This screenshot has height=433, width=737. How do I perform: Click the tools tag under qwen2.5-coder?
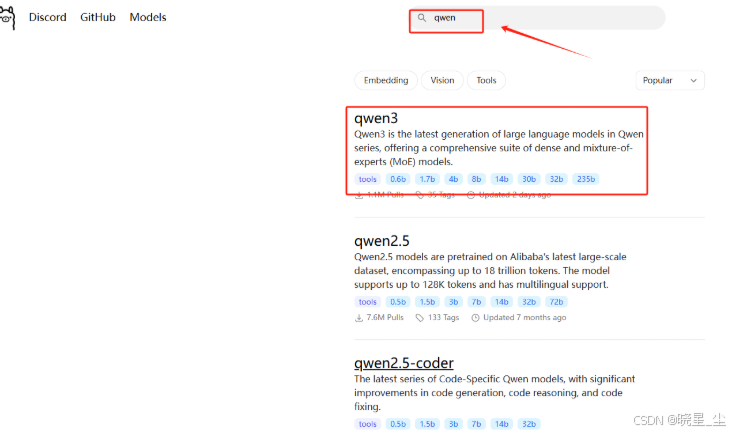pos(368,424)
